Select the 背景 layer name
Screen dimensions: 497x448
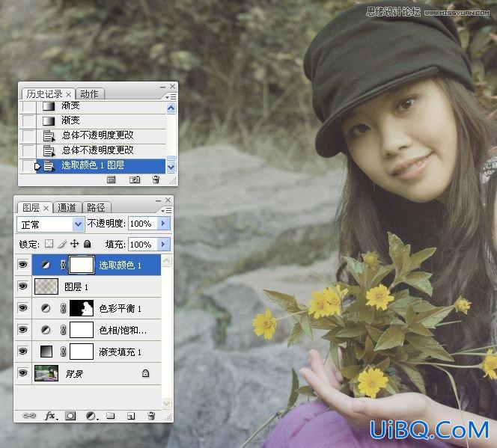(74, 374)
